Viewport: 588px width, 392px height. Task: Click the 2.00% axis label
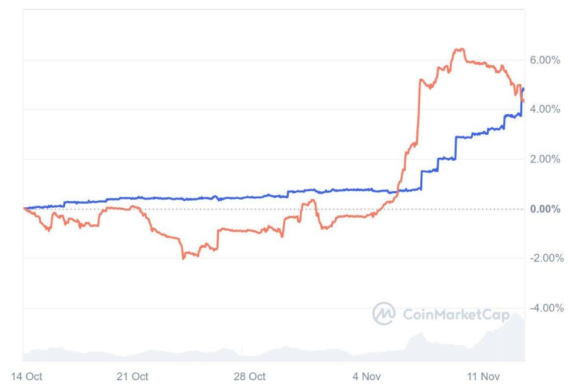545,159
